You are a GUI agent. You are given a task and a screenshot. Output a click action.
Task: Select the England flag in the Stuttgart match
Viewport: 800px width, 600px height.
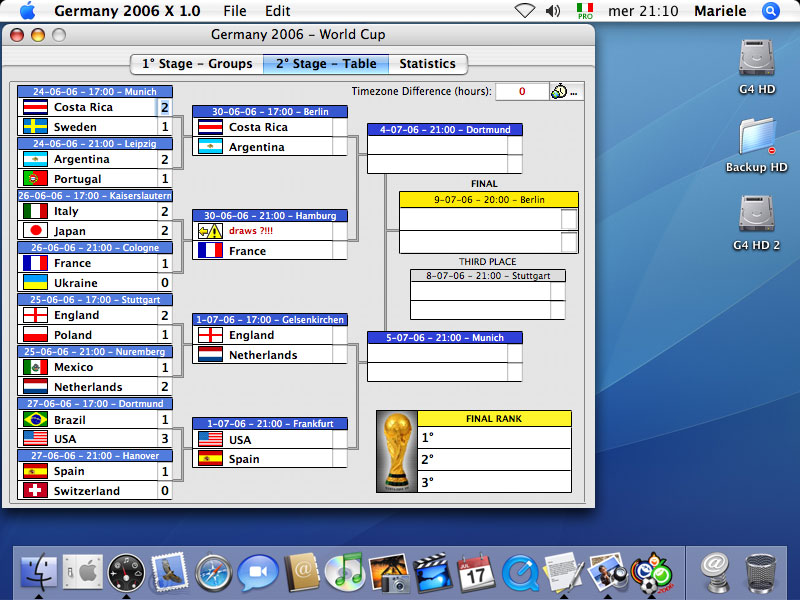pos(35,315)
